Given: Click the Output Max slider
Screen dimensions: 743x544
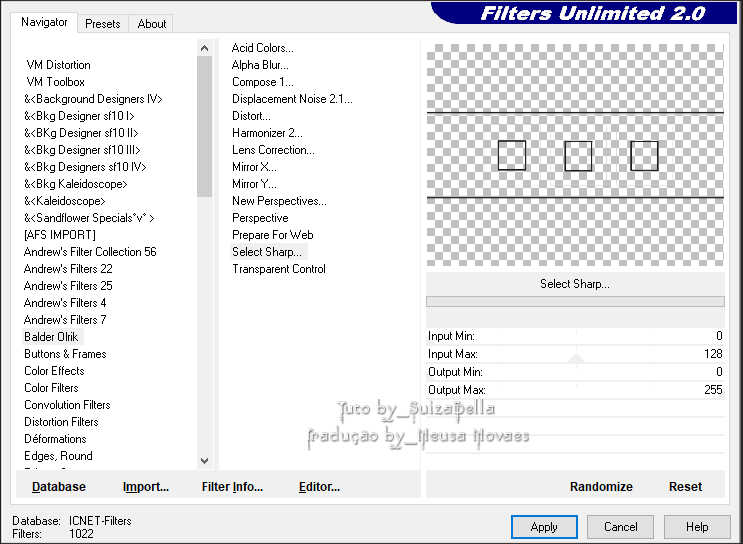Looking at the screenshot, I should point(576,390).
